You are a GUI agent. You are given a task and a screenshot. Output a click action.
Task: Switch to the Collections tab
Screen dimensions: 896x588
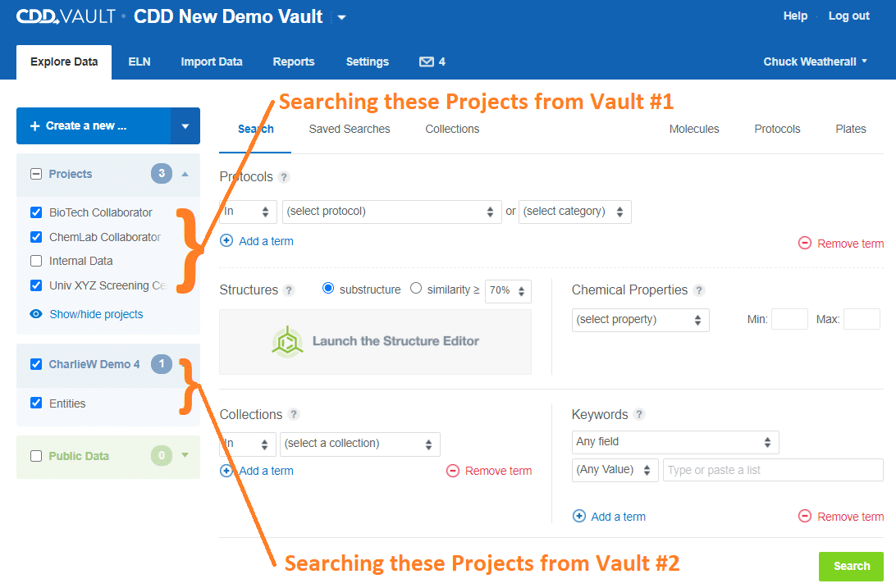[452, 129]
